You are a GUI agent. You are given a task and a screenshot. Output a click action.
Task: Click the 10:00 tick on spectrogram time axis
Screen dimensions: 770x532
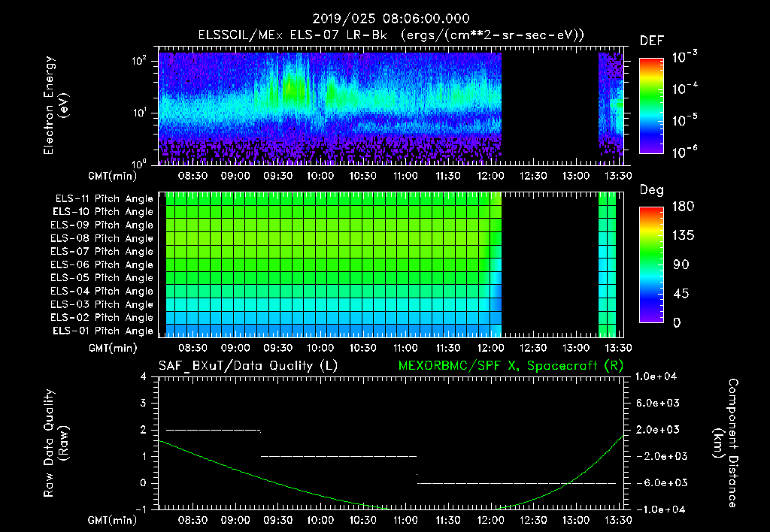[x=320, y=176]
